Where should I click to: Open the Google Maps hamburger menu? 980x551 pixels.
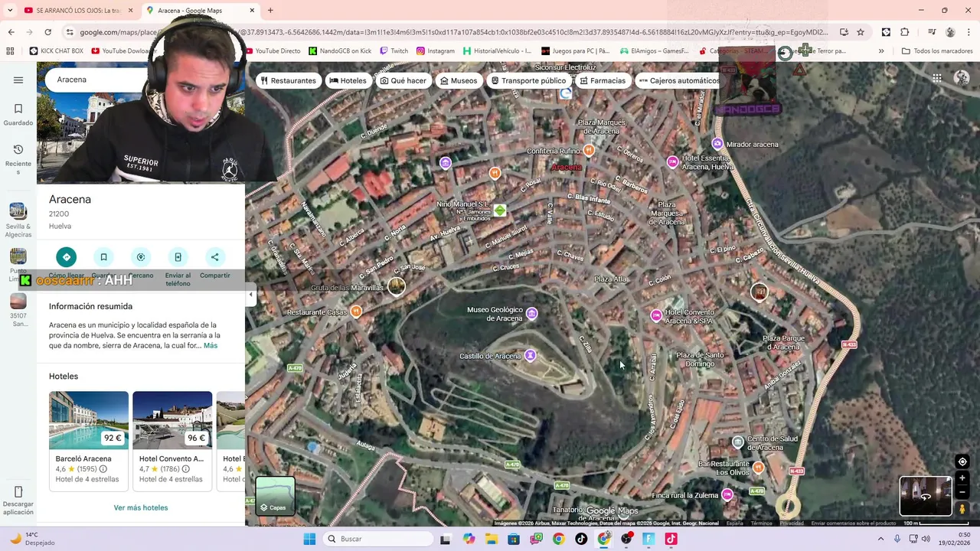18,80
